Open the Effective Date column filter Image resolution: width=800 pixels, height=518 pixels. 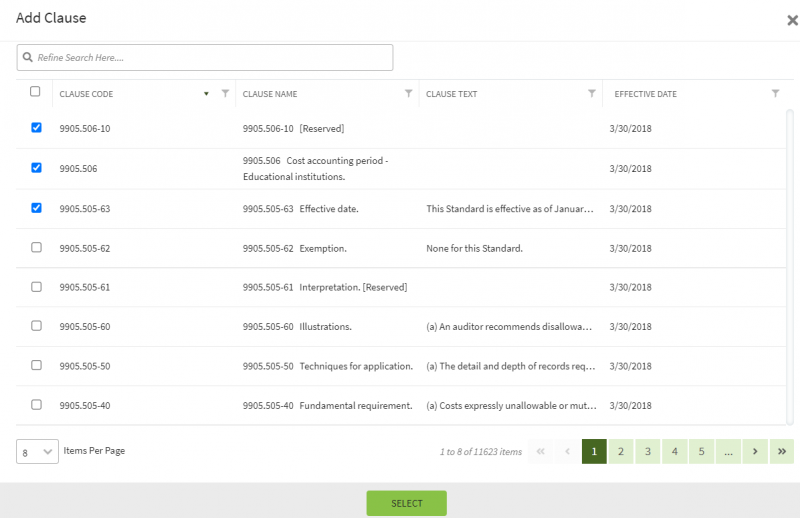click(x=775, y=93)
